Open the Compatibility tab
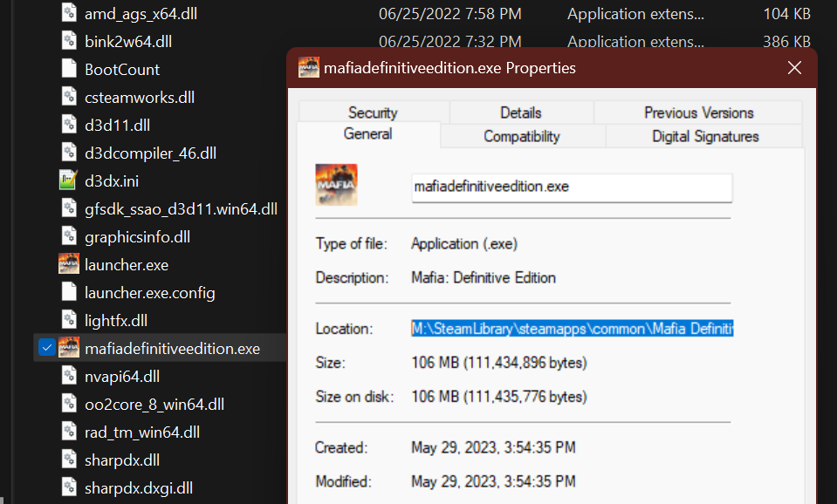 tap(522, 137)
